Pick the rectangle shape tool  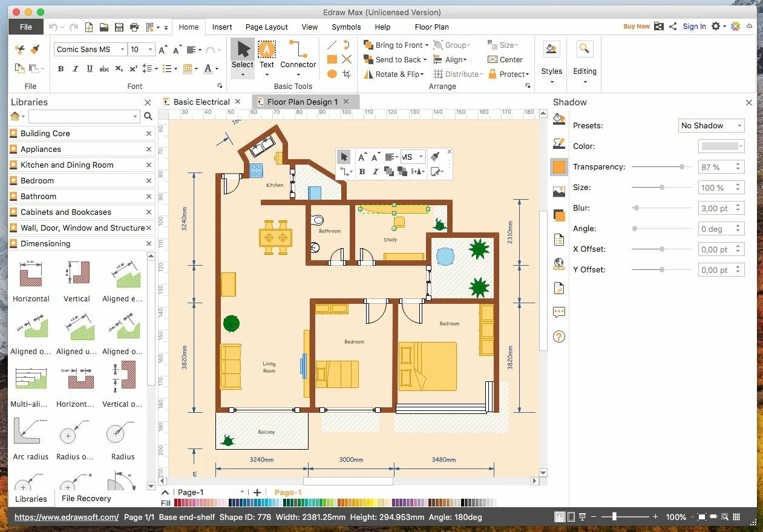tap(332, 59)
